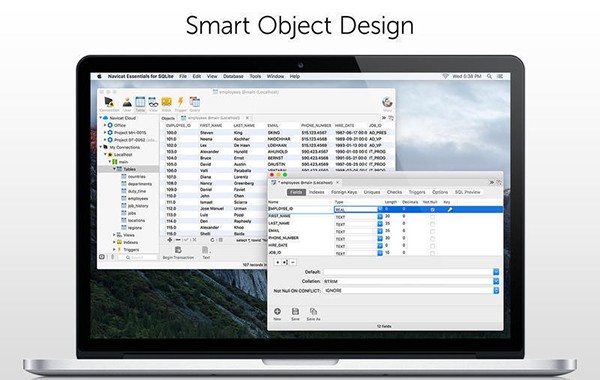
Task: Select the View glasses icon
Action: coord(153,102)
